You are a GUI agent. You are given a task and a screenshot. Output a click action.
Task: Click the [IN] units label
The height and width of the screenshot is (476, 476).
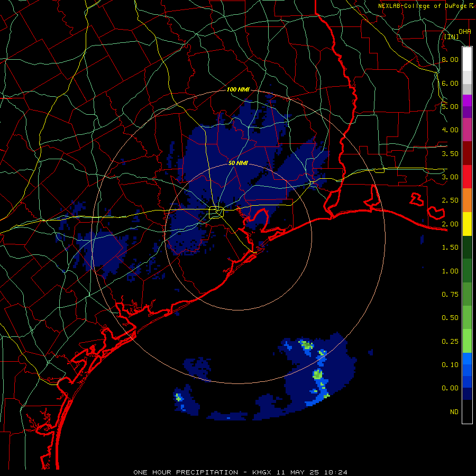click(x=452, y=36)
